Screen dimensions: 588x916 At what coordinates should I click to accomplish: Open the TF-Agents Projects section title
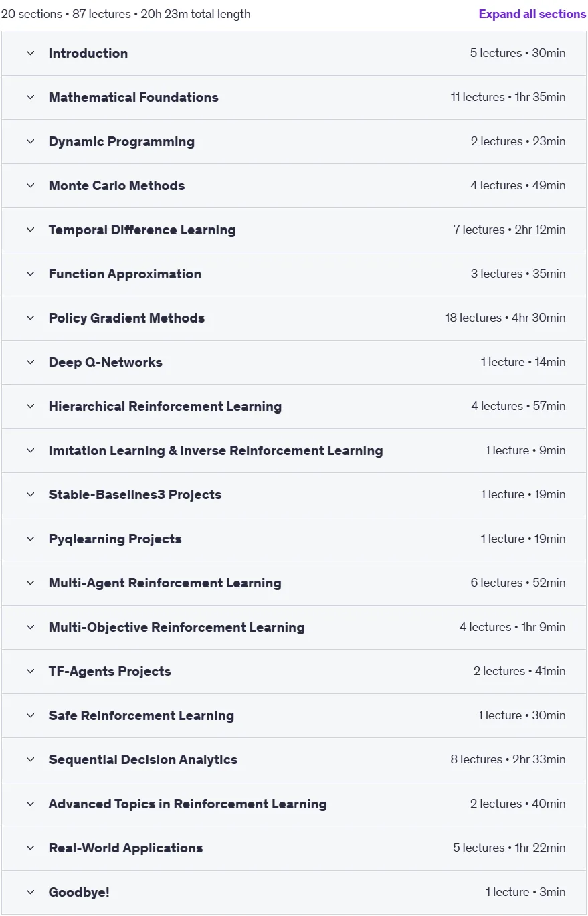[110, 671]
